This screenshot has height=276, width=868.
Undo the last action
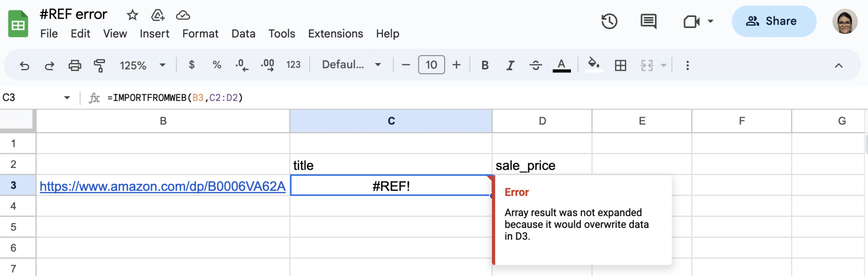[25, 65]
